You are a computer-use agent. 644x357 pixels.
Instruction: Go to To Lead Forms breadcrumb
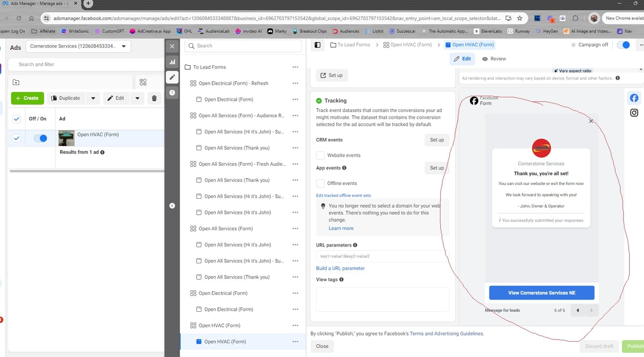pyautogui.click(x=350, y=45)
